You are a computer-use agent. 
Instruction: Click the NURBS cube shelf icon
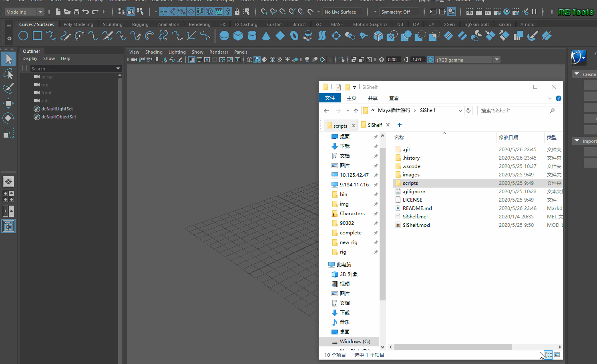(x=238, y=36)
